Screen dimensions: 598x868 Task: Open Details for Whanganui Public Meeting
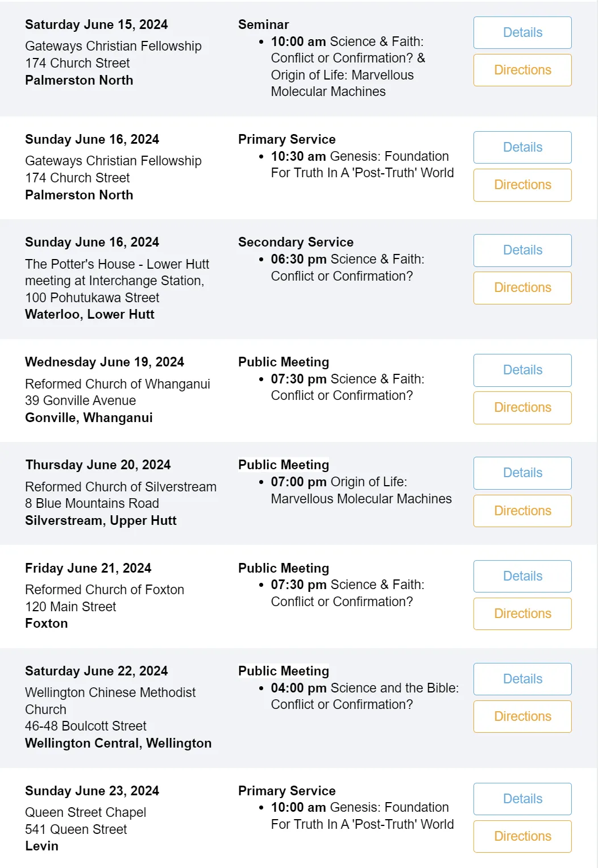click(522, 370)
